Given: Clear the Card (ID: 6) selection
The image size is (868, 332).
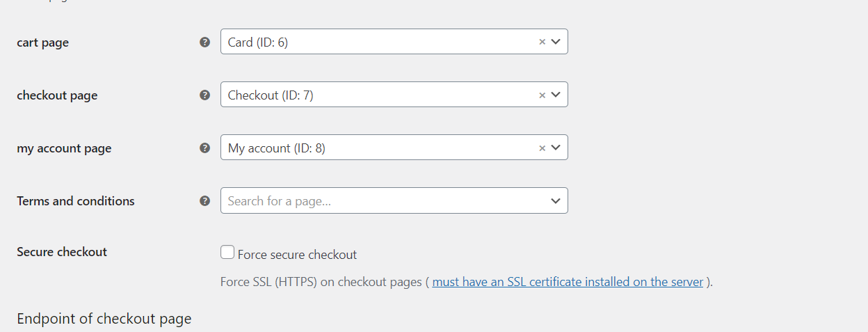Looking at the screenshot, I should click(x=542, y=42).
